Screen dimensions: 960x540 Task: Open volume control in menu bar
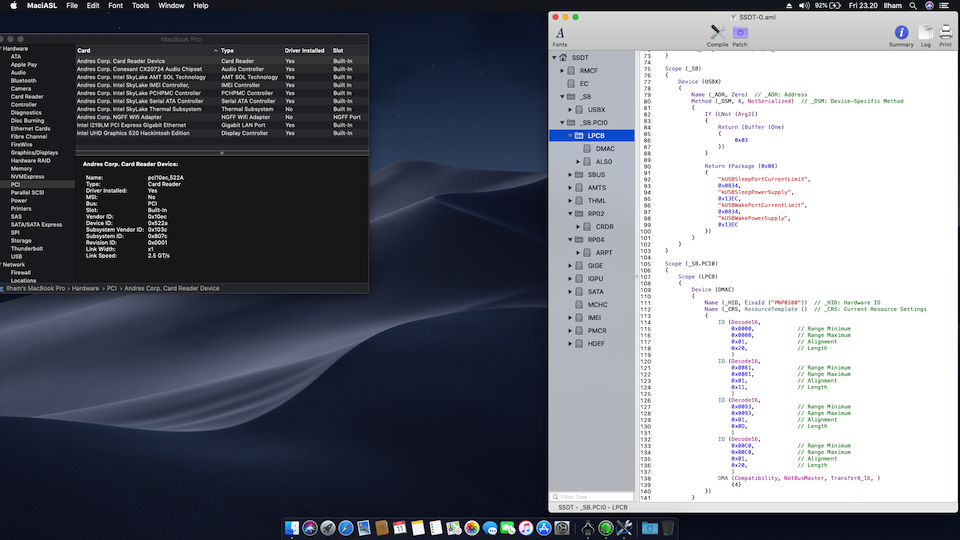pos(804,6)
